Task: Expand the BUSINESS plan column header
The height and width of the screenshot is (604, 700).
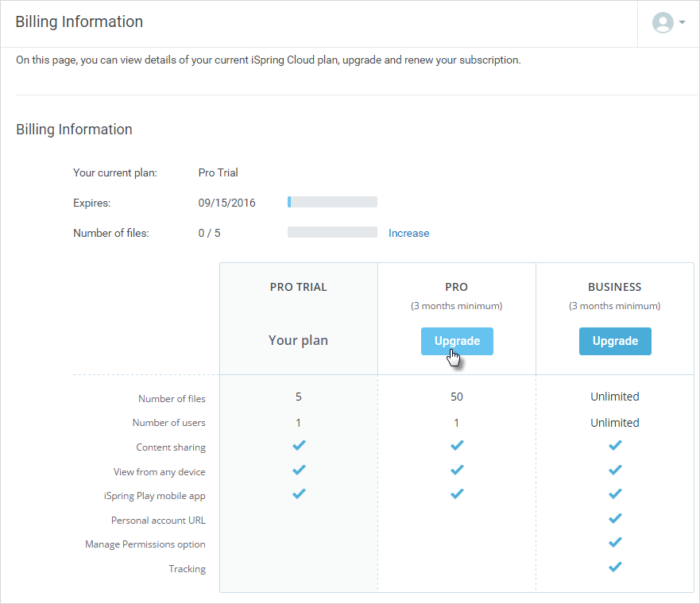Action: pyautogui.click(x=615, y=287)
